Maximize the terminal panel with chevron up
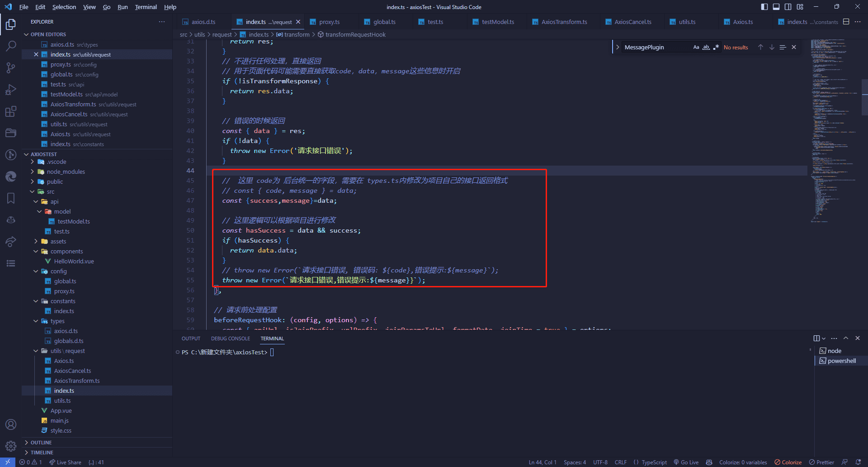Viewport: 868px width, 467px height. click(x=846, y=338)
